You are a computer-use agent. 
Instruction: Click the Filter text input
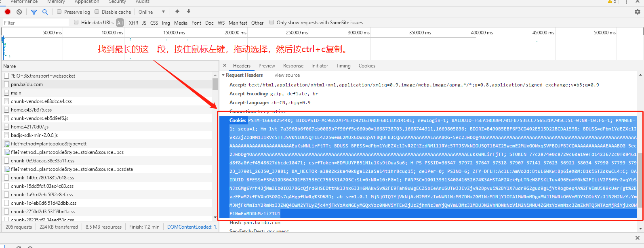point(36,23)
